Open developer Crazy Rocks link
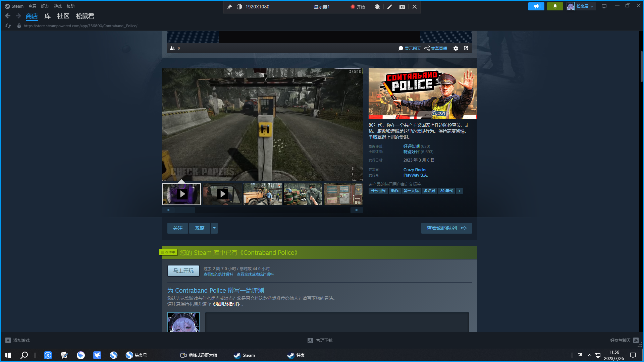 [x=415, y=170]
